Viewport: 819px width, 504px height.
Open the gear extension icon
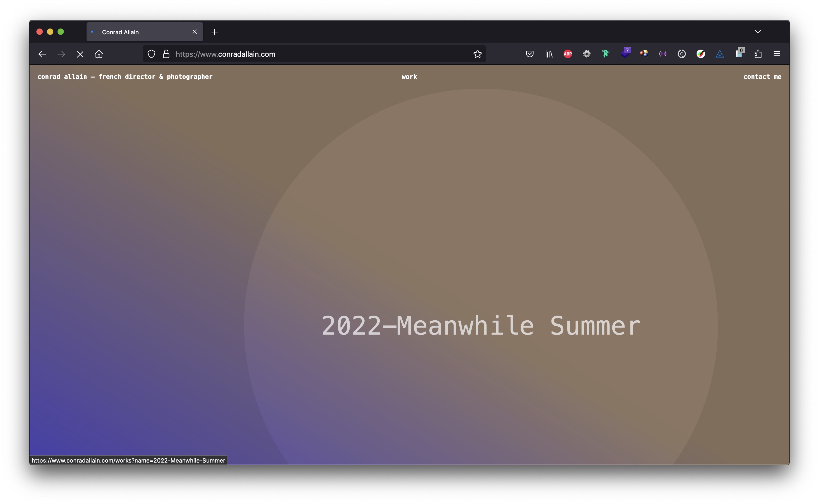coord(587,54)
